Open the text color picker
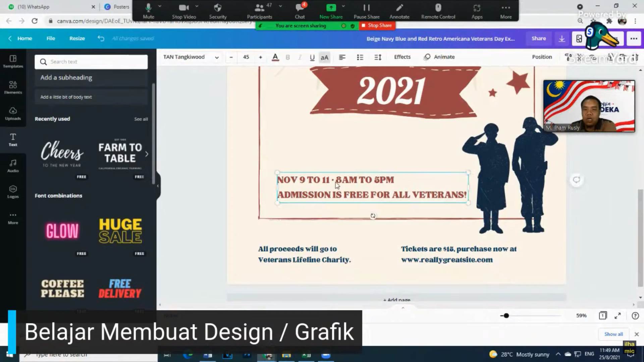The height and width of the screenshot is (362, 644). click(x=275, y=57)
